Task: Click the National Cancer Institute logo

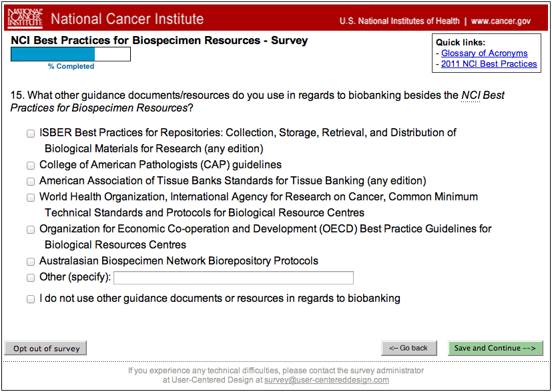Action: pyautogui.click(x=25, y=19)
